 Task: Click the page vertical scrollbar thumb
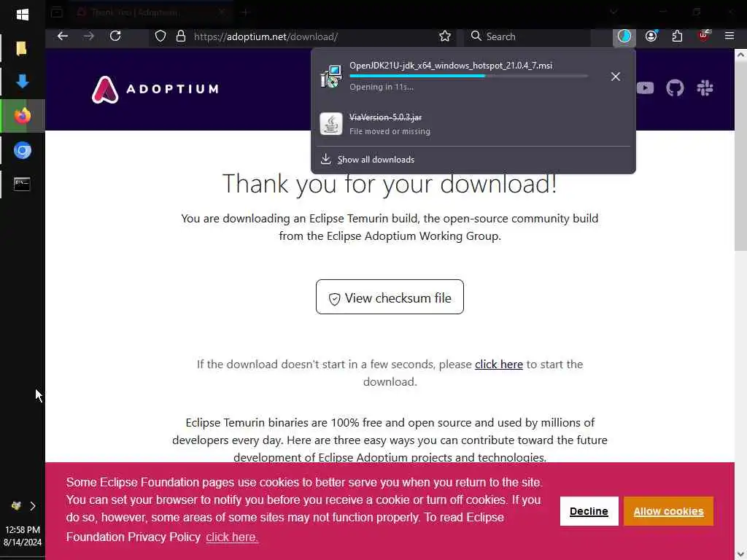(x=740, y=156)
